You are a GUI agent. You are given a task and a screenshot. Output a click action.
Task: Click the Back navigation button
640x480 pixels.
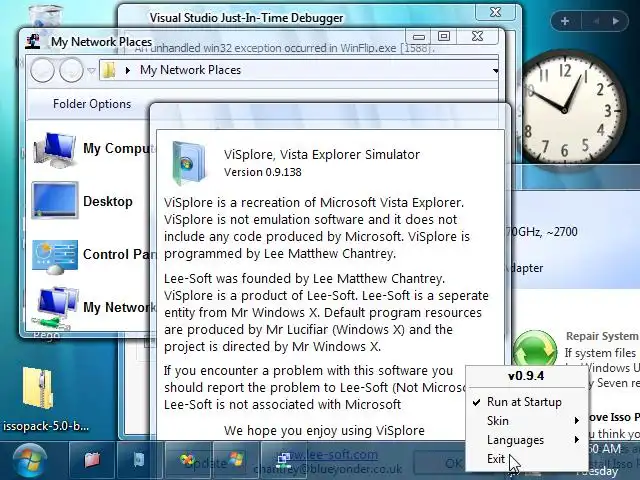(42, 71)
